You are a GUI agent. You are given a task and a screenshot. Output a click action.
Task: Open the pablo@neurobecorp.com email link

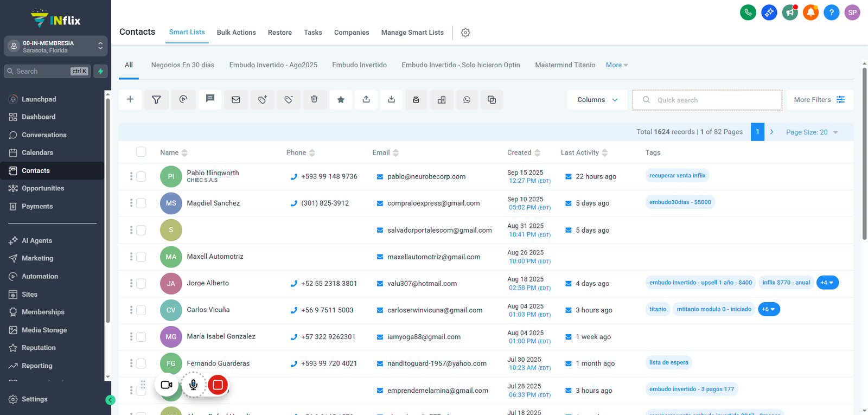point(426,176)
